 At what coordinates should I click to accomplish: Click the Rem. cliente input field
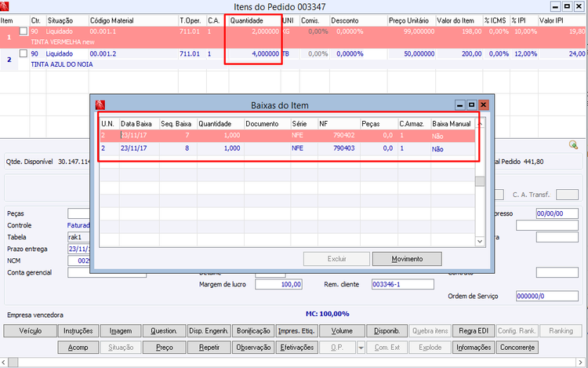[403, 284]
